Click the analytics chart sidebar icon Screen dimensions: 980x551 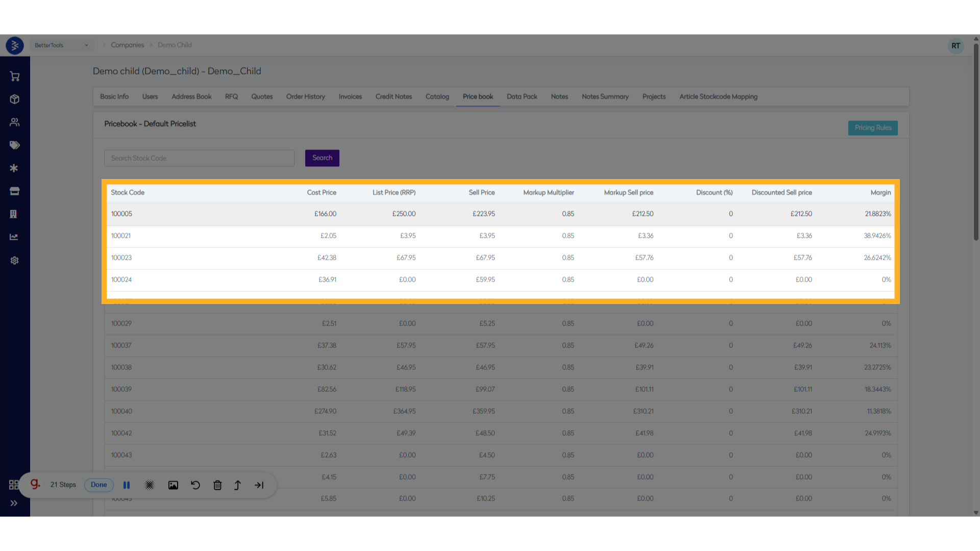pyautogui.click(x=14, y=237)
